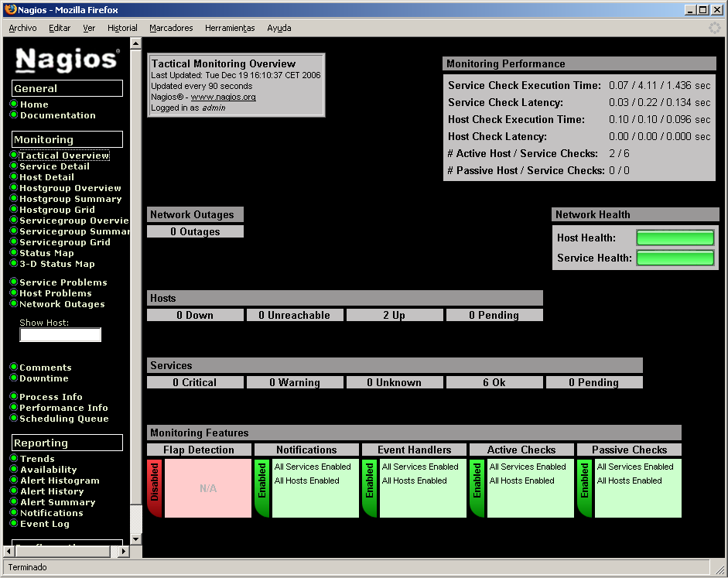Follow the www.nagios.org link
Image resolution: width=728 pixels, height=578 pixels.
[224, 97]
